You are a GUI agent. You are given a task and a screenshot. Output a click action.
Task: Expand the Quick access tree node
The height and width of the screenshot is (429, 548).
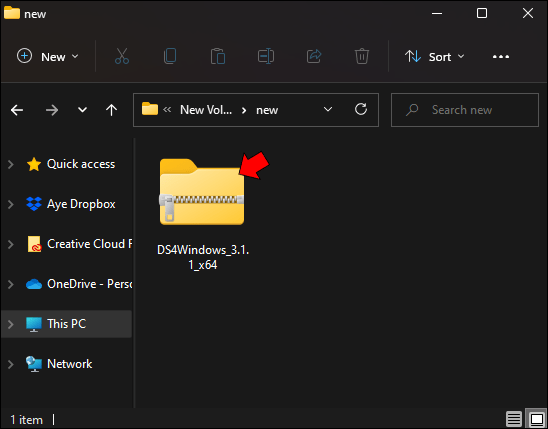pos(11,164)
